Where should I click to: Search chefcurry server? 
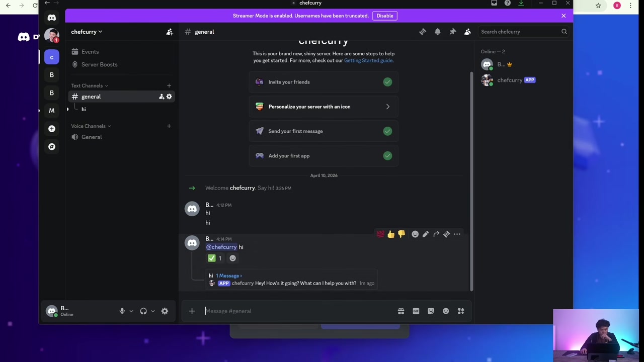tap(524, 32)
